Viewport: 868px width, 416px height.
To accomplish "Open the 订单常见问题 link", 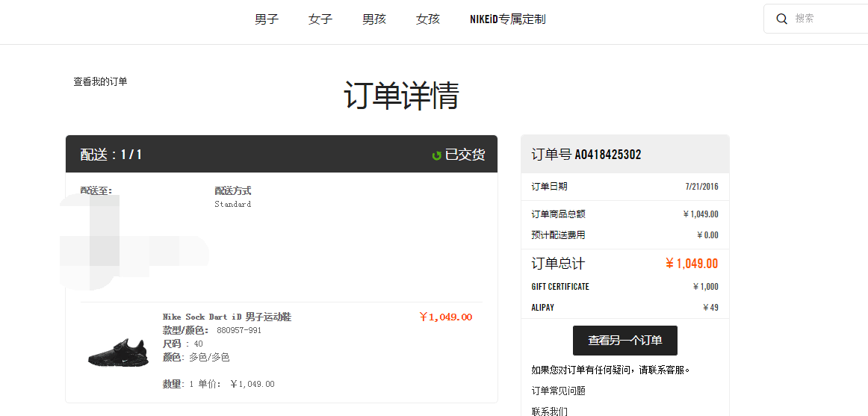I will pos(559,391).
